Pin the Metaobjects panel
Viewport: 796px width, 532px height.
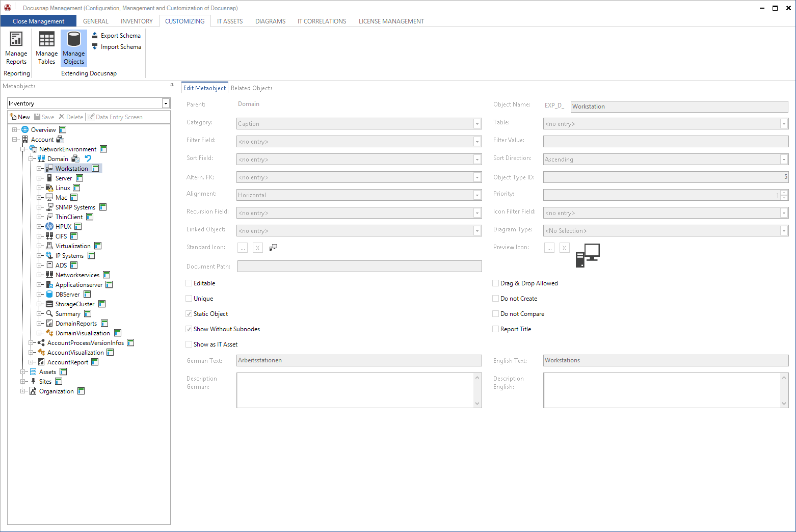[x=172, y=86]
